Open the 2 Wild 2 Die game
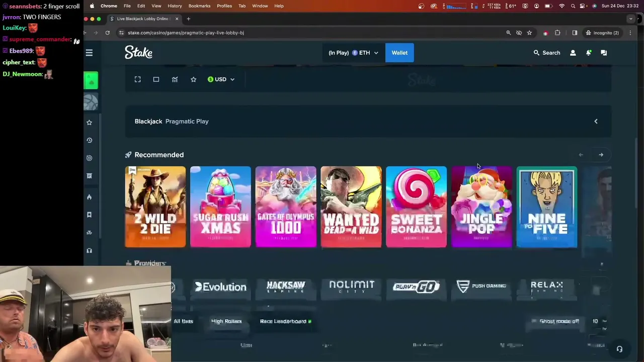 tap(155, 207)
